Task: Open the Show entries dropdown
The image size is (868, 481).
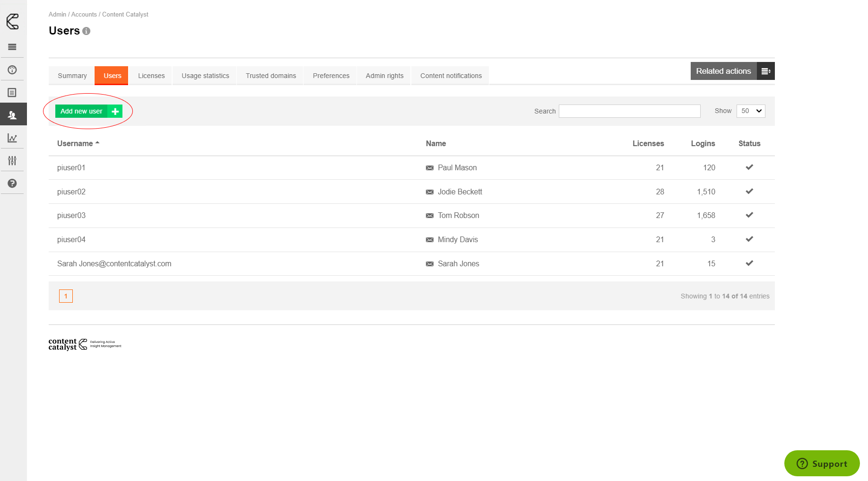Action: [751, 111]
